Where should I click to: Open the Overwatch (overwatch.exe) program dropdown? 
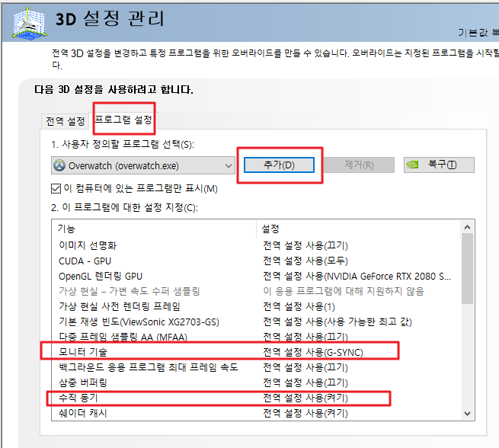tap(143, 165)
